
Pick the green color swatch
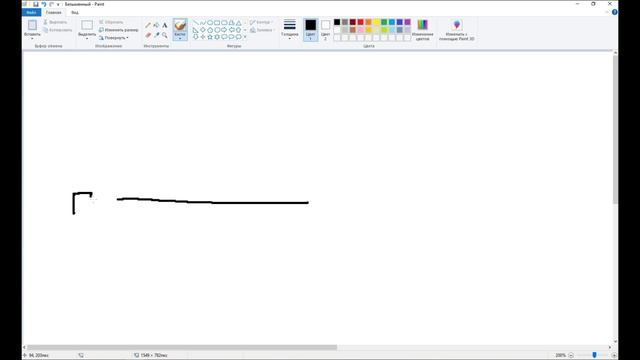pyautogui.click(x=384, y=22)
